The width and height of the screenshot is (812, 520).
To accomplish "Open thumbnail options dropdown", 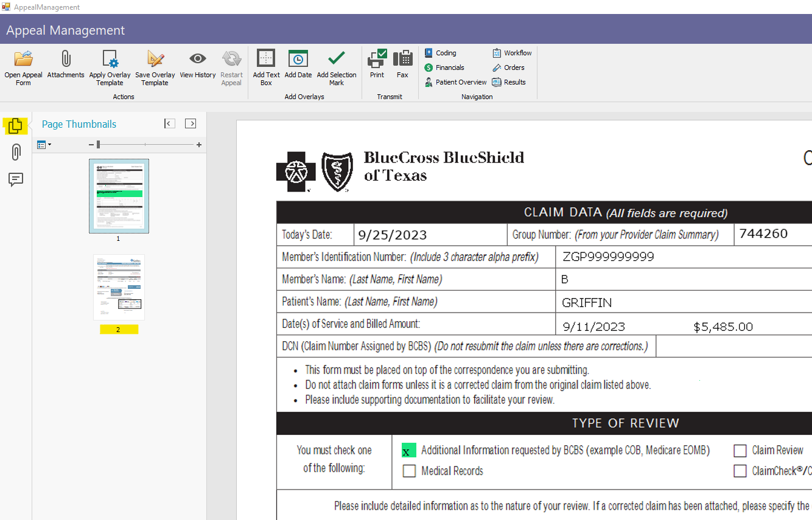I will tap(44, 145).
